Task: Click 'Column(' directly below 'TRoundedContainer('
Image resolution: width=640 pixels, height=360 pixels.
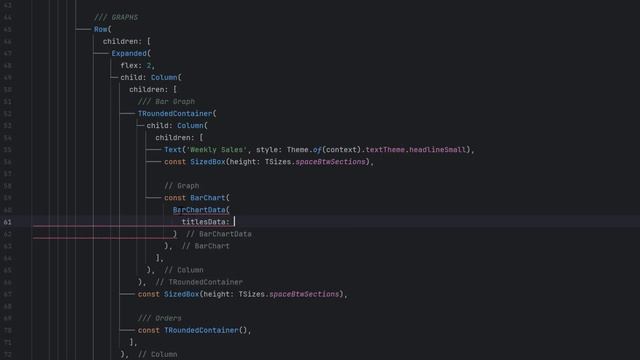Action: pyautogui.click(x=192, y=126)
